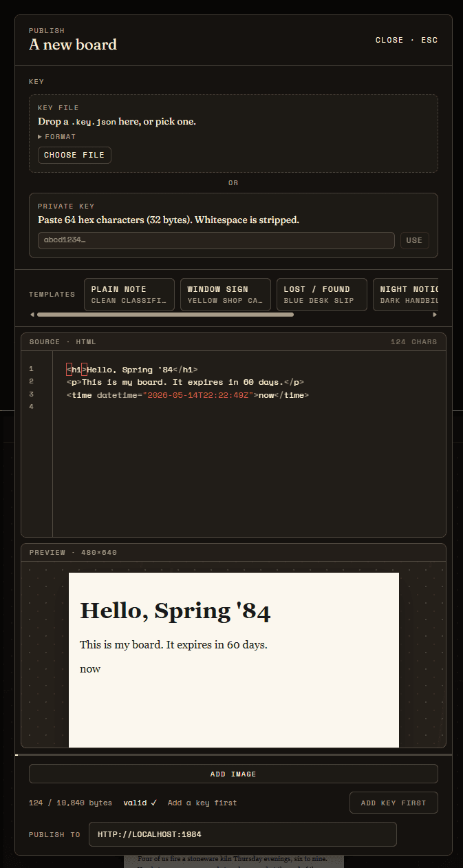Click the CHOOSE FILE button
The image size is (463, 868).
pos(74,155)
